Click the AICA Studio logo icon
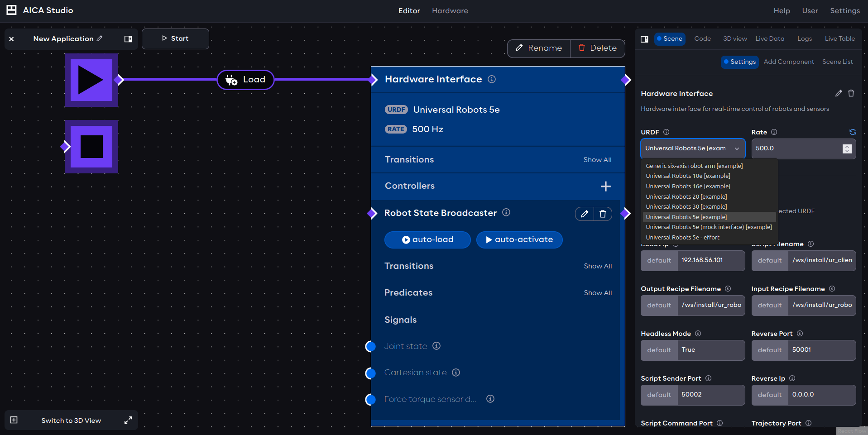The width and height of the screenshot is (868, 435). [x=11, y=10]
